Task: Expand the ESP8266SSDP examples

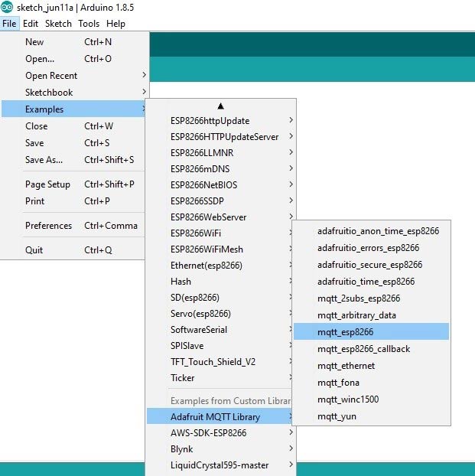Action: click(x=220, y=201)
